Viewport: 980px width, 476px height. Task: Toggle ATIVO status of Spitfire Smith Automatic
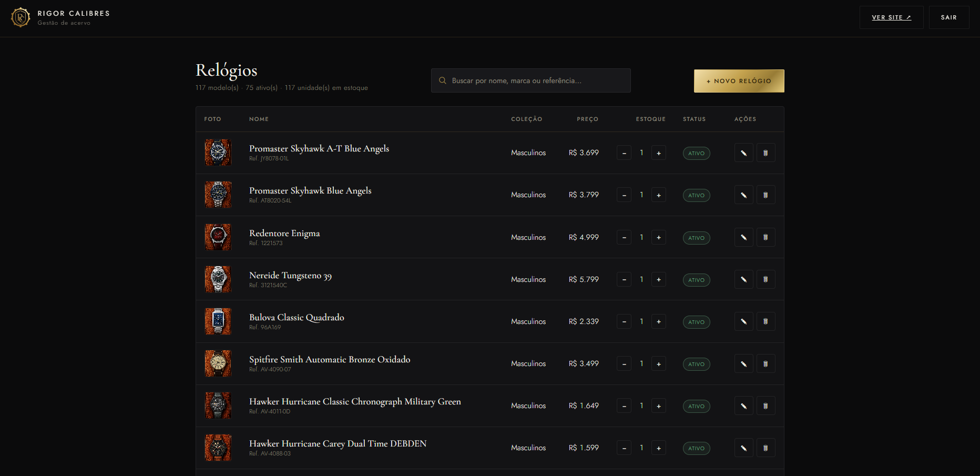696,364
